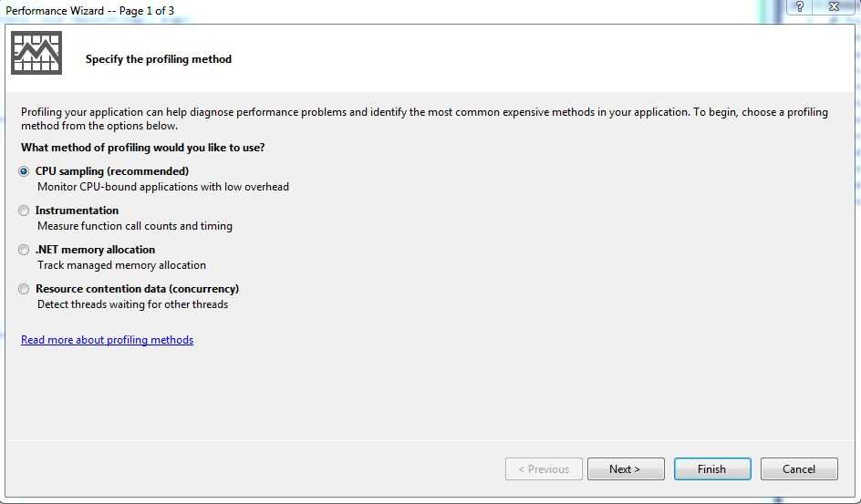Image resolution: width=861 pixels, height=504 pixels.
Task: Click the Specify the profiling method heading
Action: pos(159,59)
